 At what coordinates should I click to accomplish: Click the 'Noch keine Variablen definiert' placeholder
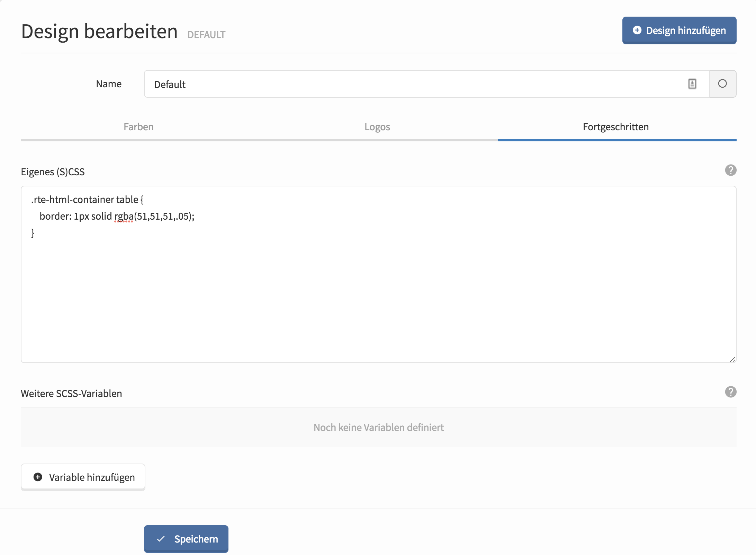click(378, 428)
